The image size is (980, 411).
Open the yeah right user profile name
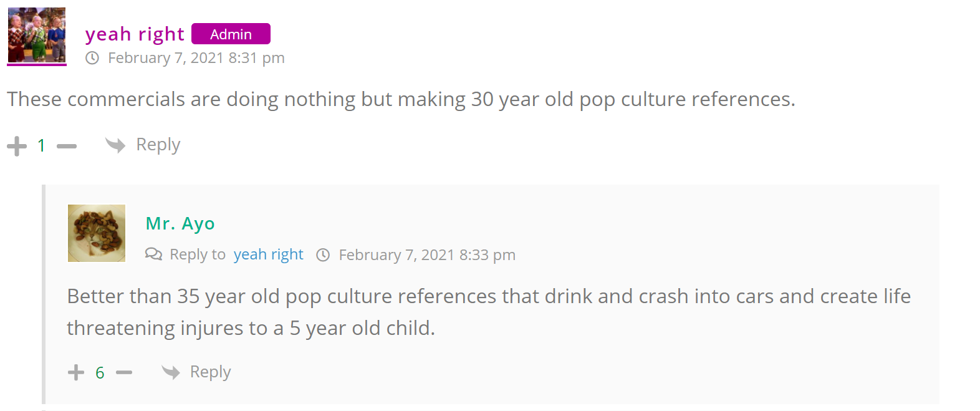coord(135,34)
